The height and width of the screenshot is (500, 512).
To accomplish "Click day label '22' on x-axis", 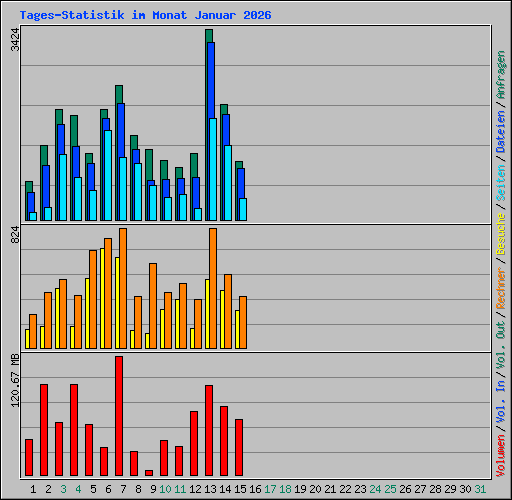I will click(x=345, y=489).
